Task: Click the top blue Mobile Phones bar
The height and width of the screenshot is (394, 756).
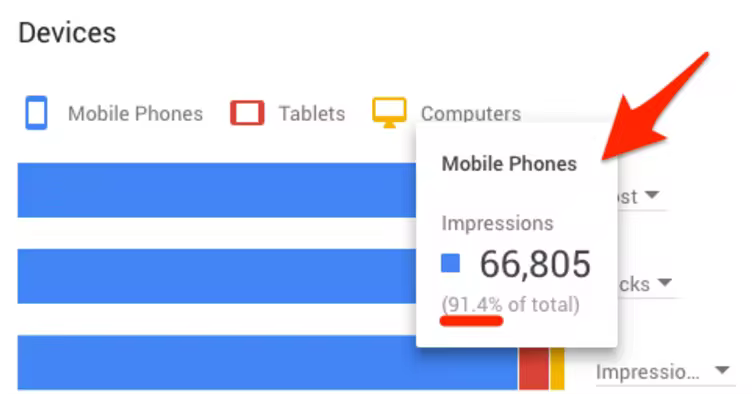Action: click(217, 190)
